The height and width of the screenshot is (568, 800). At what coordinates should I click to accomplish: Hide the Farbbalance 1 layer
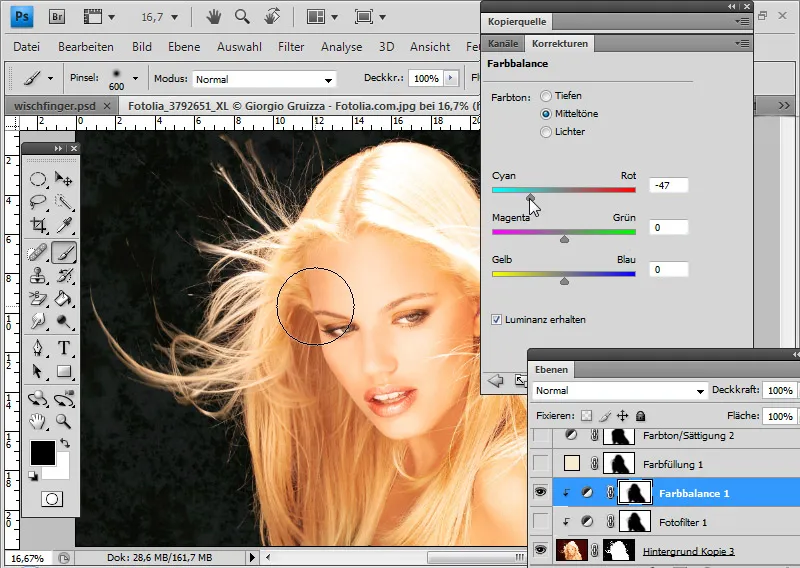pos(541,492)
